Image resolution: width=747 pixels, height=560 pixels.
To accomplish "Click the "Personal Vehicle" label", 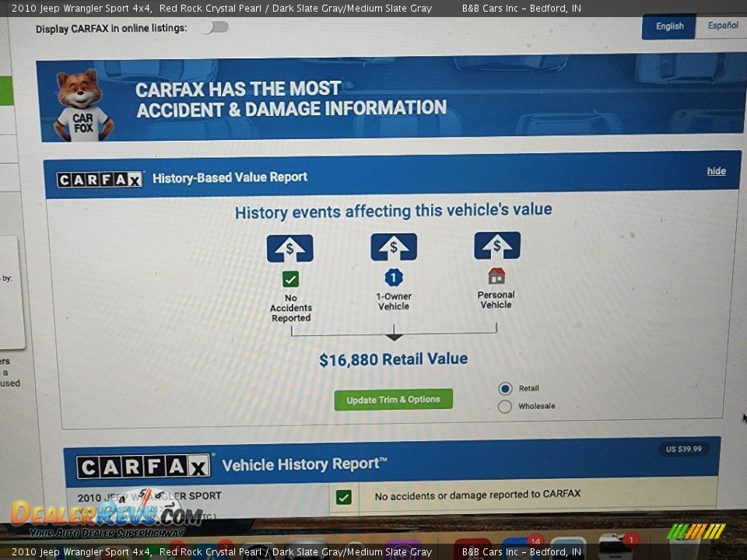I will pos(496,300).
